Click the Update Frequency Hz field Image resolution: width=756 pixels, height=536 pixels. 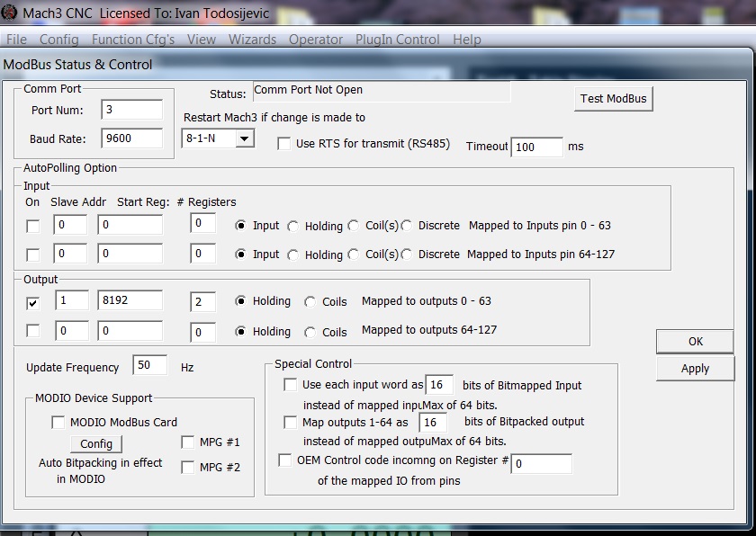pyautogui.click(x=150, y=365)
